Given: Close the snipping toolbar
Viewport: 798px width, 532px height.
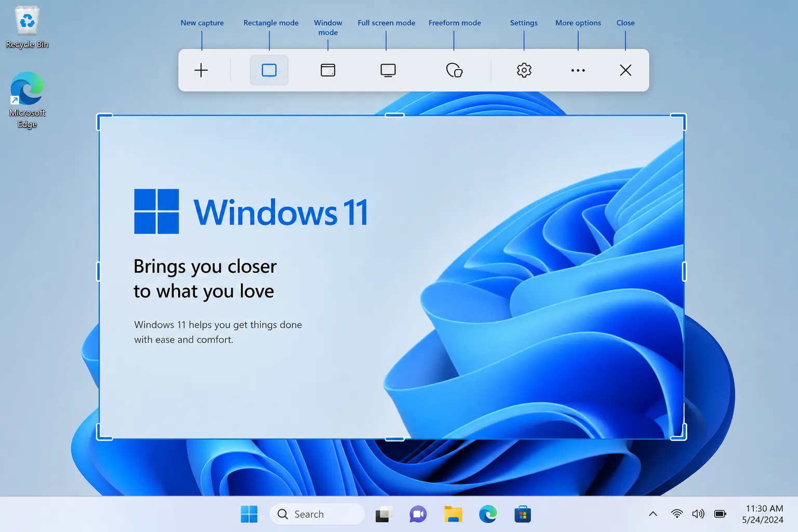Looking at the screenshot, I should pos(626,70).
